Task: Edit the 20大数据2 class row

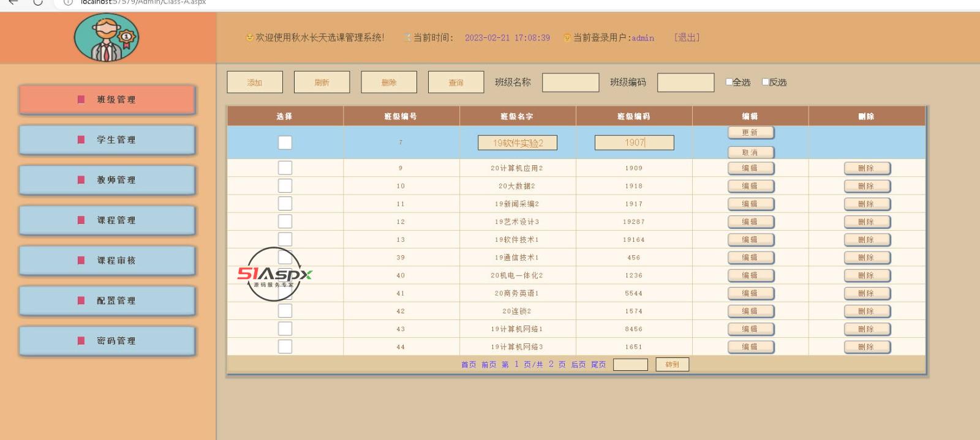Action: pos(750,186)
